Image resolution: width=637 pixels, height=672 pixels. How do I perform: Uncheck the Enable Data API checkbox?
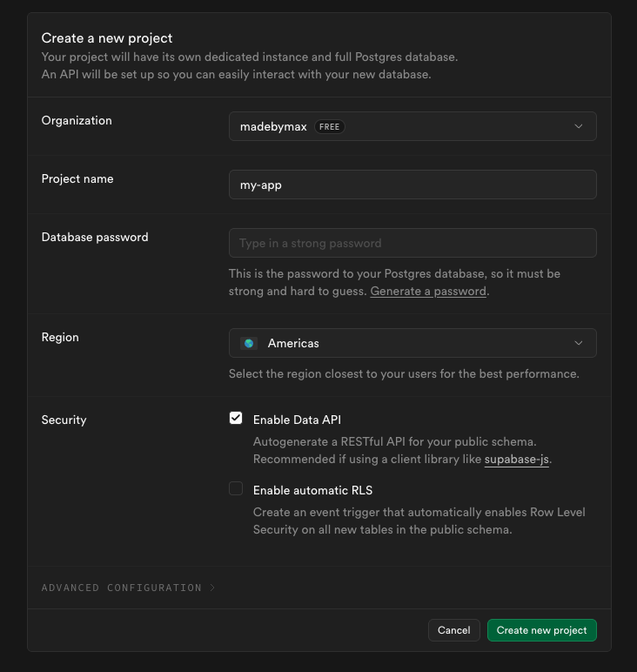click(x=236, y=418)
